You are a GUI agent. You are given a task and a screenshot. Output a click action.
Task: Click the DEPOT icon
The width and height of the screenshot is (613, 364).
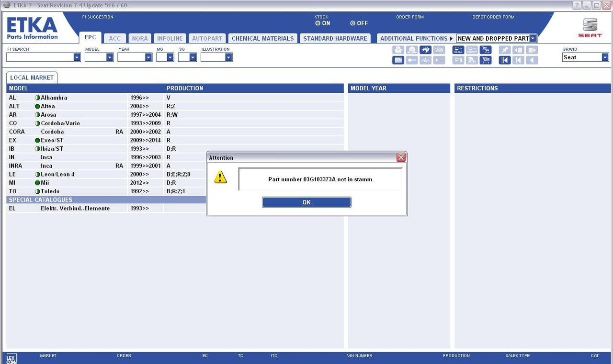point(472,50)
